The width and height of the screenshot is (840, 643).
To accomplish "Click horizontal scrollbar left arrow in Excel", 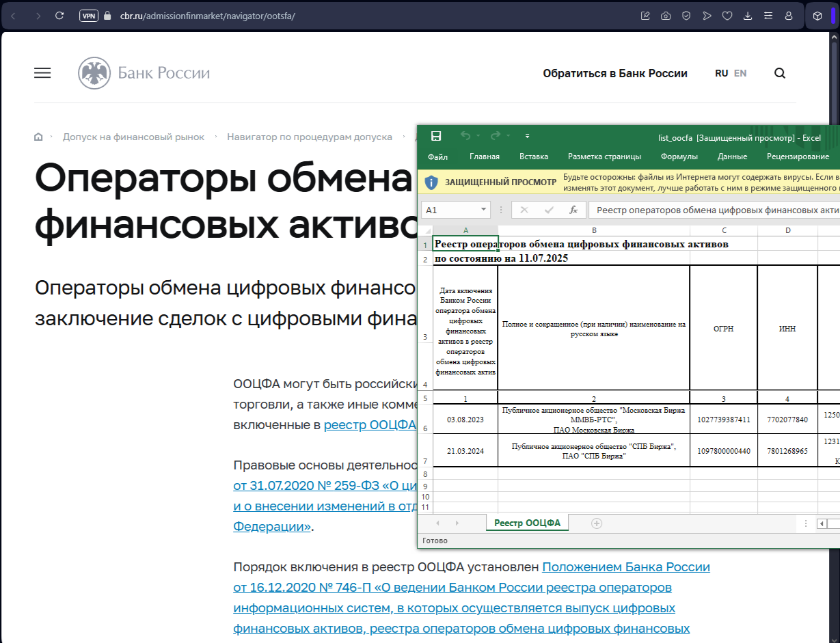I will 822,523.
